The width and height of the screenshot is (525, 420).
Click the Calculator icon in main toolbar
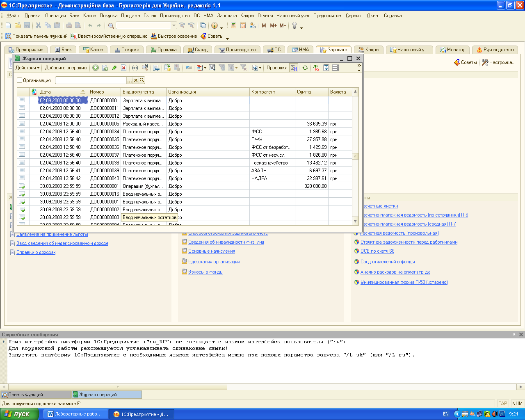tap(233, 25)
